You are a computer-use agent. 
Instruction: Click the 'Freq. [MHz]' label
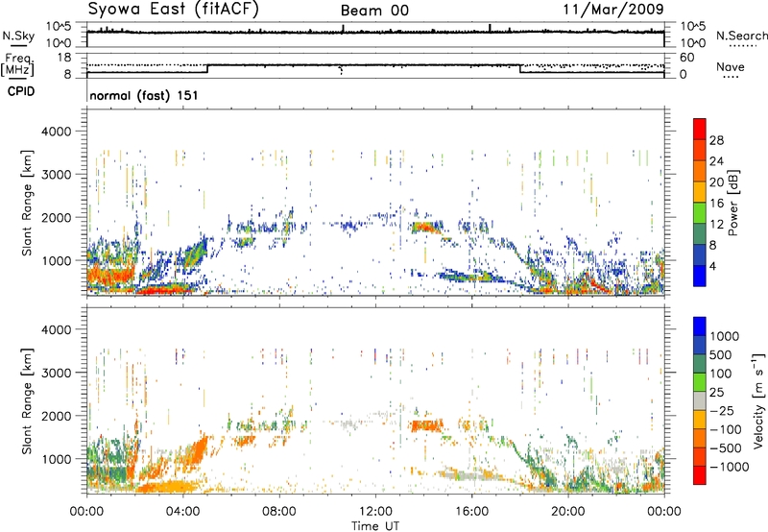(x=17, y=64)
